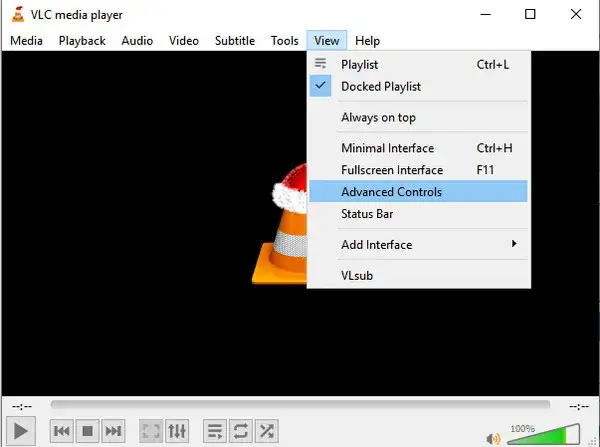Viewport: 600px width, 447px height.
Task: Toggle the playlist icon in the bottom toolbar
Action: pyautogui.click(x=215, y=431)
